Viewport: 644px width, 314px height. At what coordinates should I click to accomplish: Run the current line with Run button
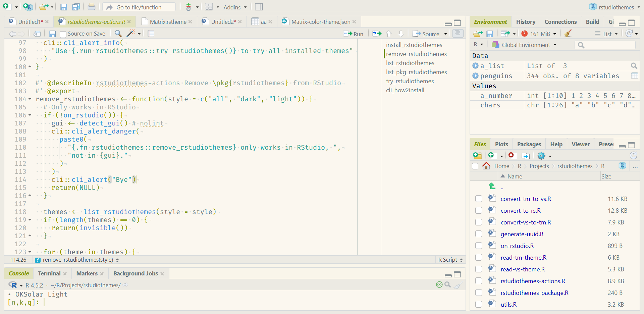[x=354, y=34]
